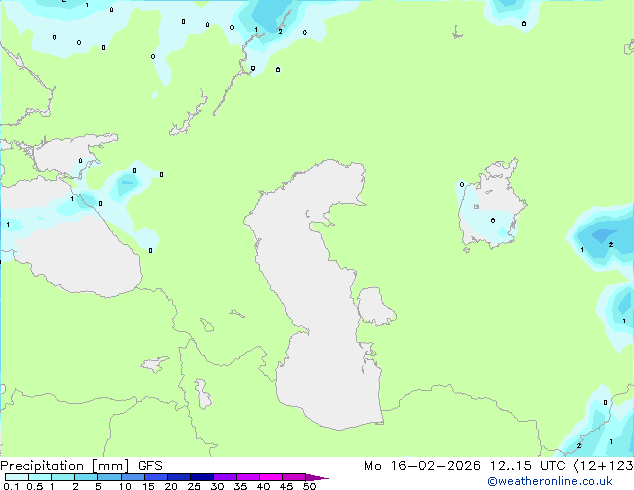Click the '30' legend scale value
The image size is (634, 490).
(217, 486)
